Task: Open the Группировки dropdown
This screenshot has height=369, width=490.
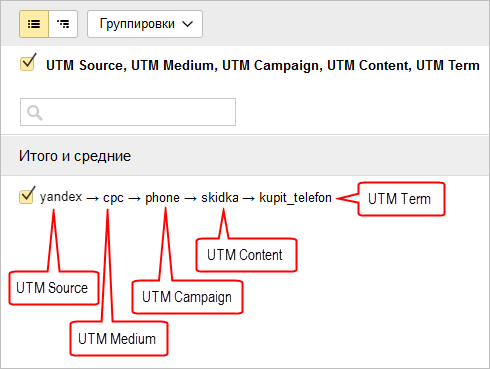Action: [x=145, y=24]
